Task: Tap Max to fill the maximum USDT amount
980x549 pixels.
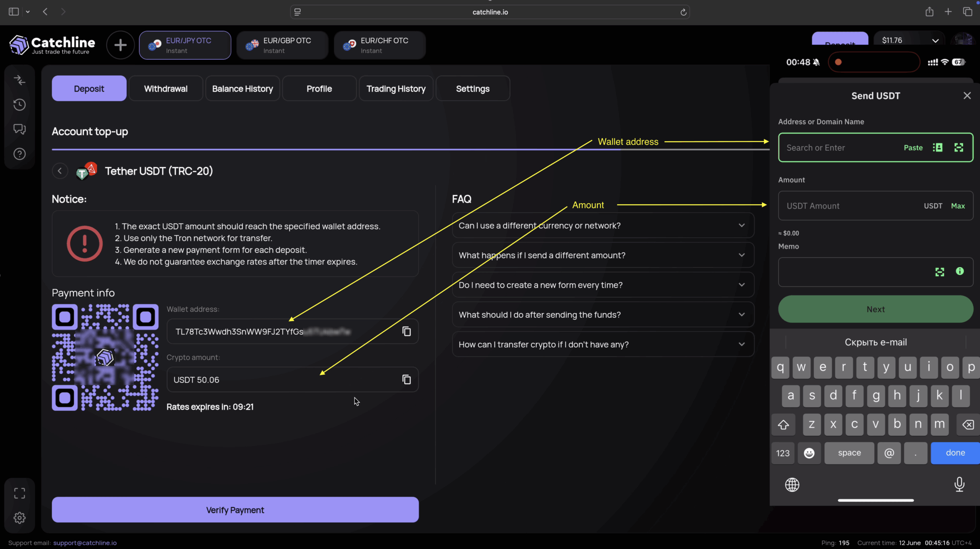Action: pyautogui.click(x=958, y=206)
